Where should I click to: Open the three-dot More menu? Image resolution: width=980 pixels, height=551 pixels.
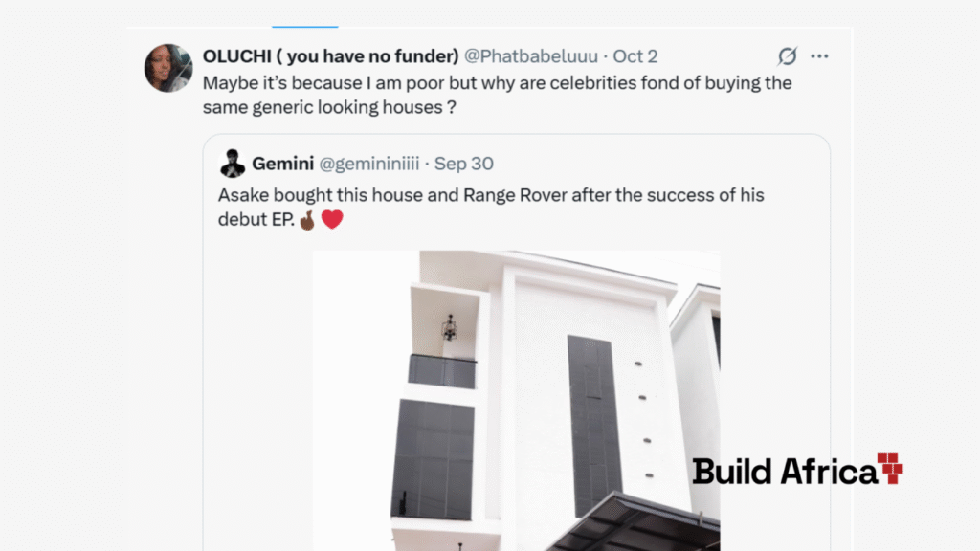(820, 56)
